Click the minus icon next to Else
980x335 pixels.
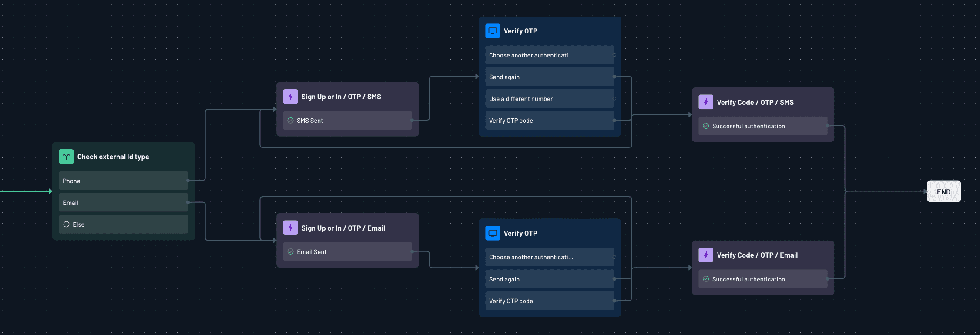(66, 224)
